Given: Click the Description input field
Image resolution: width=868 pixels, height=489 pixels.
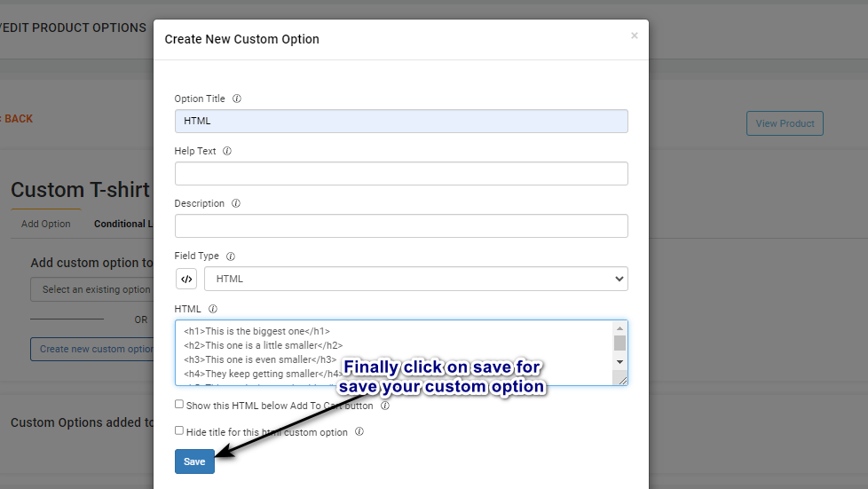Looking at the screenshot, I should point(401,226).
